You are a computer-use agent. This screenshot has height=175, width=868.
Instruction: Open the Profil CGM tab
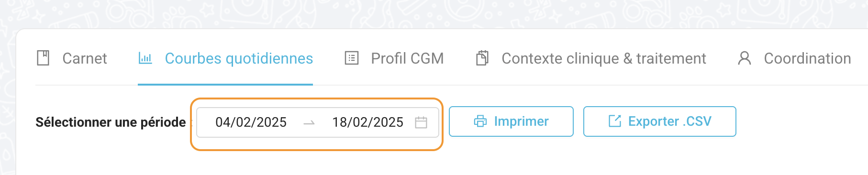pos(394,58)
